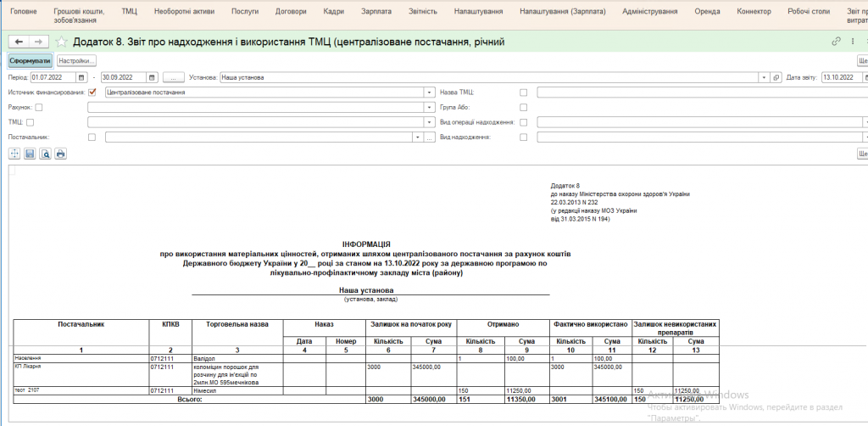868x426 pixels.
Task: Click the printer icon to print report
Action: click(x=60, y=154)
